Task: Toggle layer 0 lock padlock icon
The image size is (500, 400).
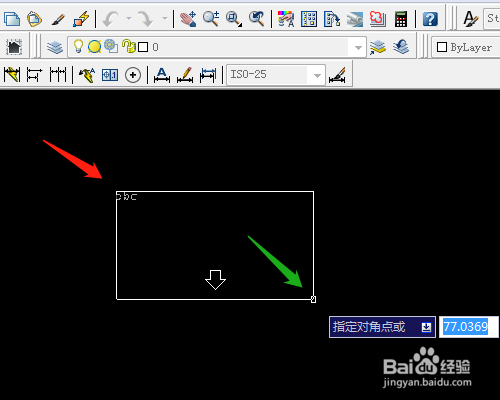Action: (129, 46)
